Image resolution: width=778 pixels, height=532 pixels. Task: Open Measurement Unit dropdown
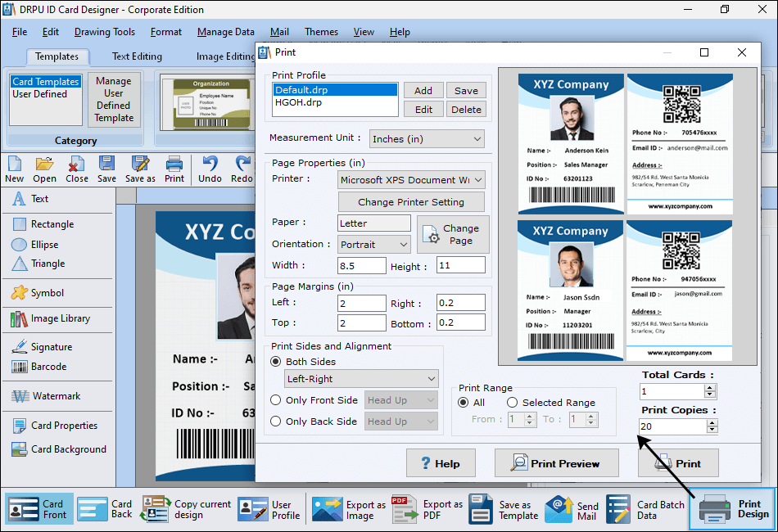[x=427, y=139]
